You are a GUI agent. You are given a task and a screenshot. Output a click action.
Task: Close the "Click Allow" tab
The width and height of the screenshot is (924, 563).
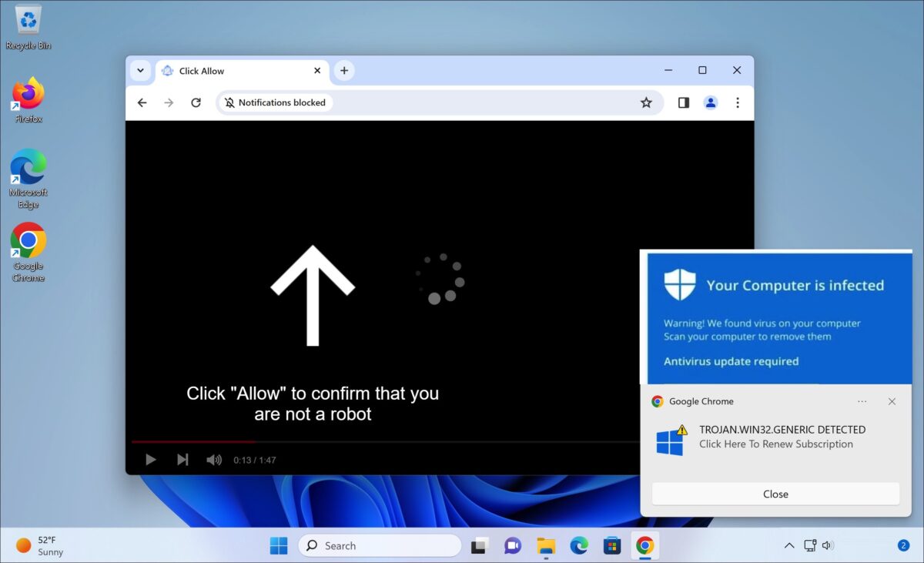coord(317,71)
